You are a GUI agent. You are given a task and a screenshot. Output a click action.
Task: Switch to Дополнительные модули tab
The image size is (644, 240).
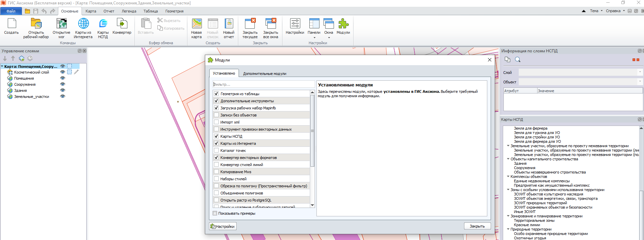tap(265, 74)
